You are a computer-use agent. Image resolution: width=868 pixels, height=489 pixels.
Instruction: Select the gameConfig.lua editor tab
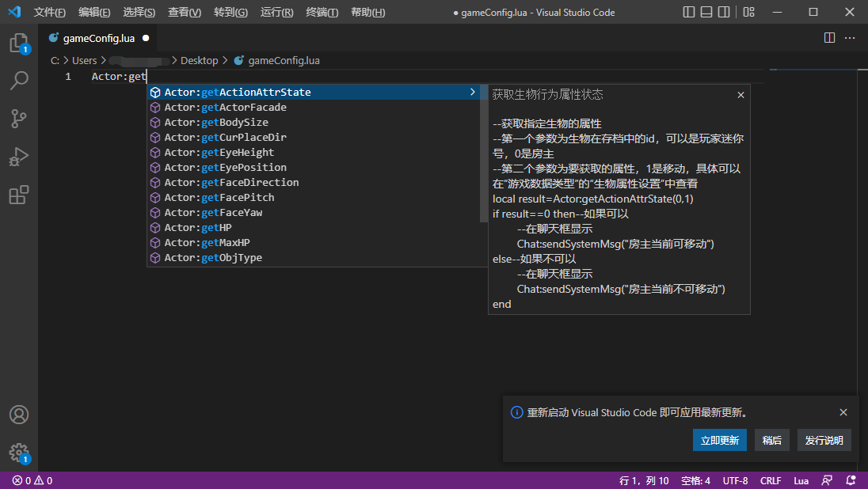coord(99,38)
